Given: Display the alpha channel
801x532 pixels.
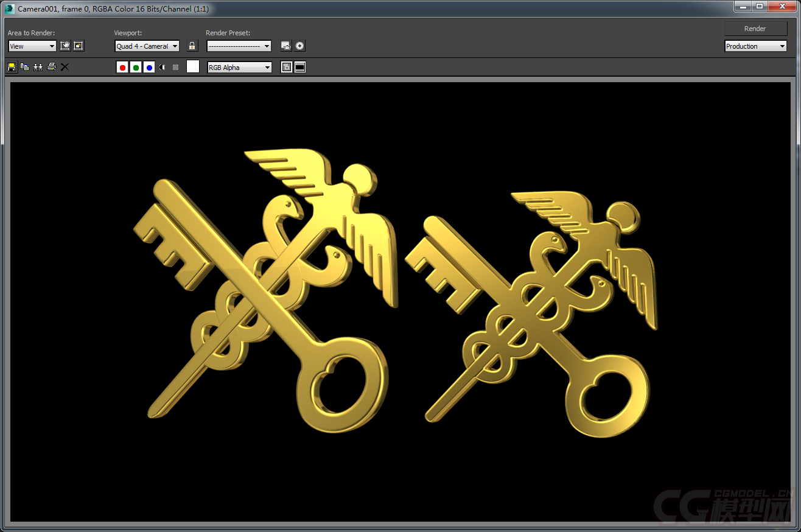Looking at the screenshot, I should point(163,68).
